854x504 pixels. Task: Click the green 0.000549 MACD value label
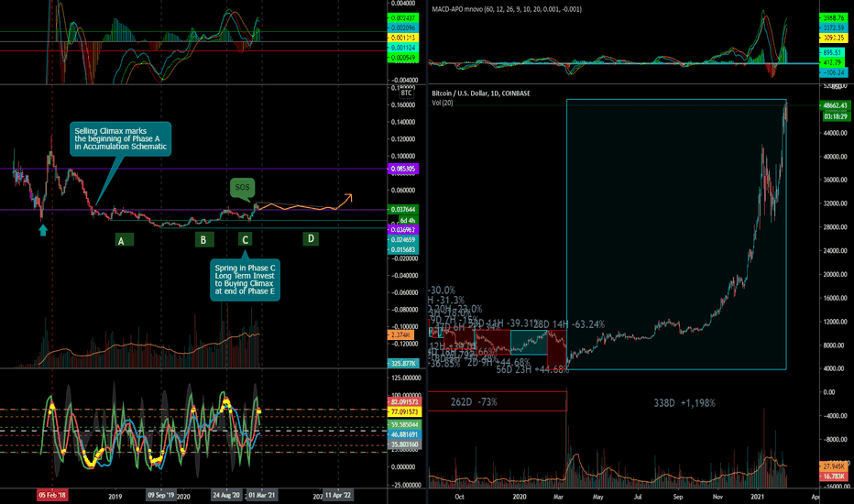click(x=402, y=57)
